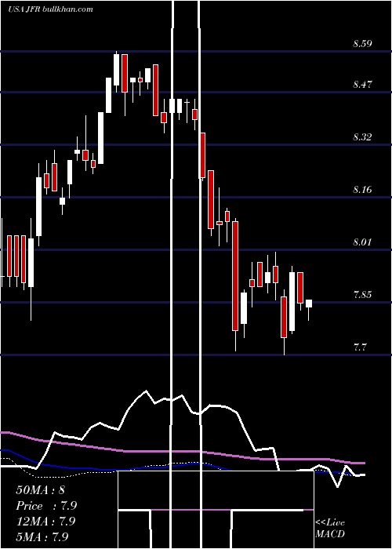Click the 7.7 price level label

click(x=360, y=347)
